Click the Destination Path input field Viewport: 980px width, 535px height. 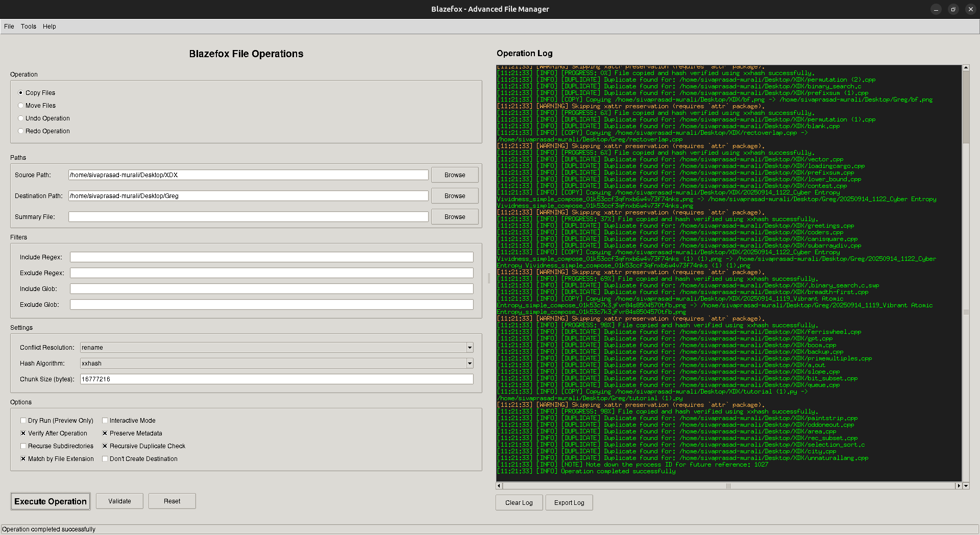(249, 196)
